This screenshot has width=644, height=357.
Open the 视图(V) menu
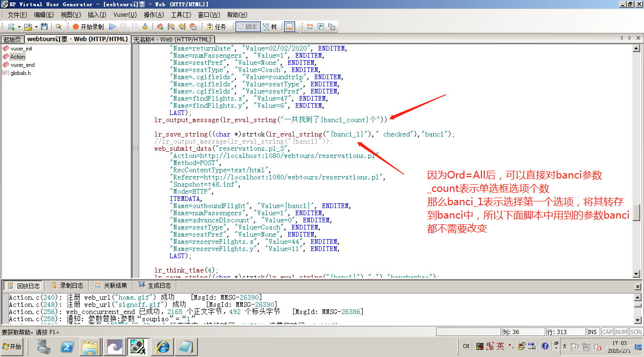click(x=71, y=15)
